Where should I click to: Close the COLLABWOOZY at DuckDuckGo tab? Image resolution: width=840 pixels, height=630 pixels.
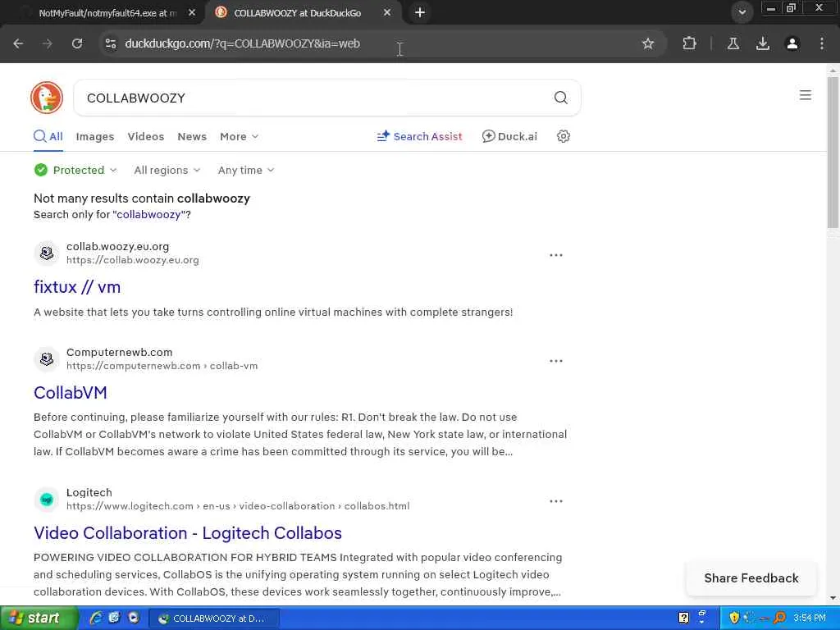[387, 13]
